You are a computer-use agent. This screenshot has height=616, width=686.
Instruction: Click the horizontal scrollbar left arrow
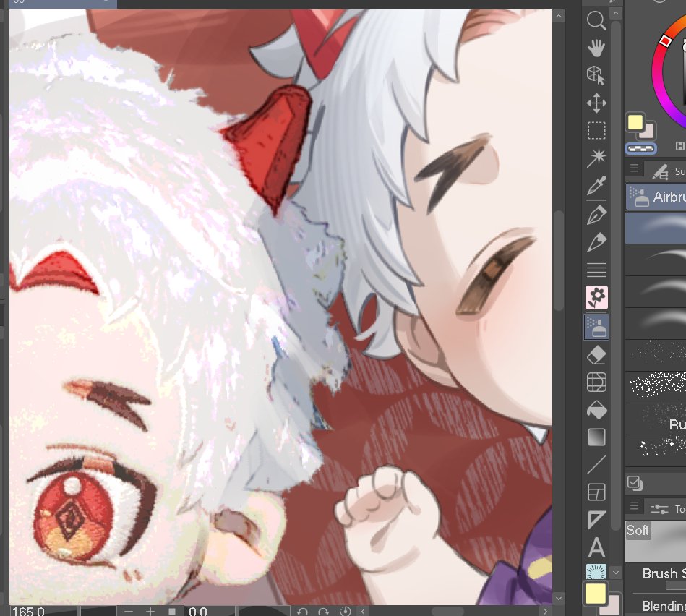363,611
